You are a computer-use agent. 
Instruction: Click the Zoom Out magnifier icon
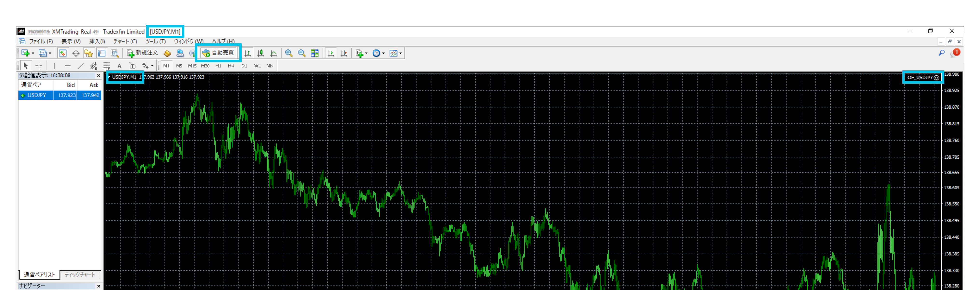[x=302, y=53]
